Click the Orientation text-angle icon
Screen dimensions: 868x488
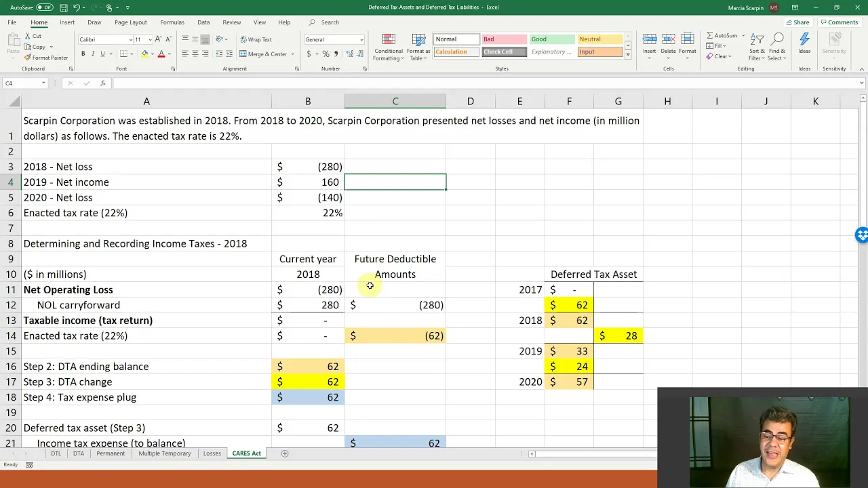point(220,39)
